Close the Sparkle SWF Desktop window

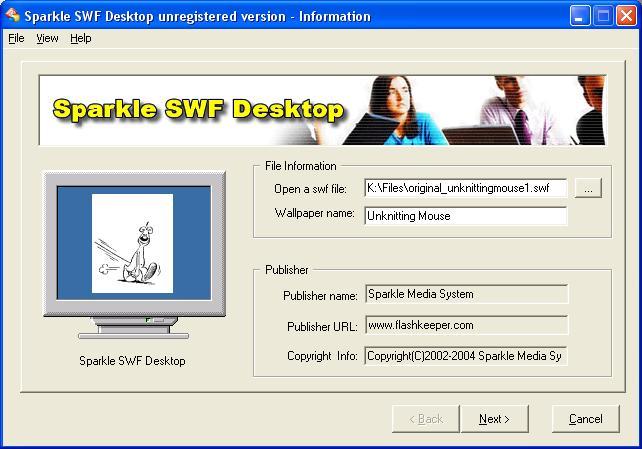pyautogui.click(x=626, y=16)
